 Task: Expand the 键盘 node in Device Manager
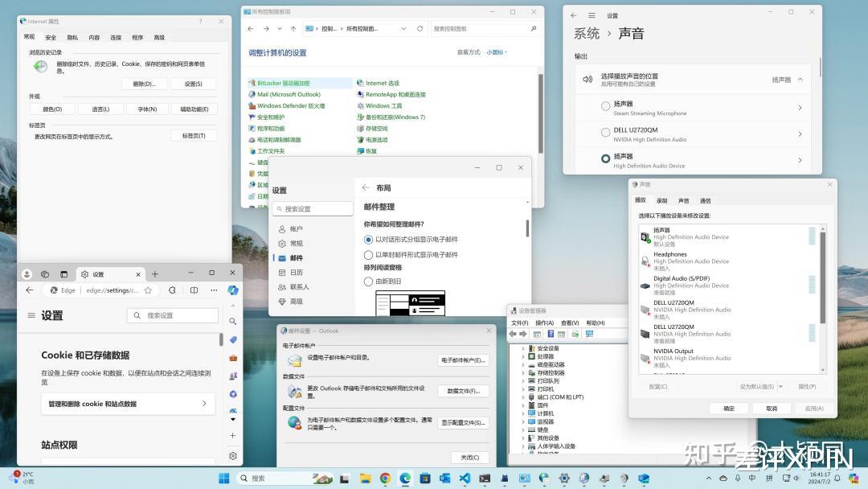pos(522,429)
